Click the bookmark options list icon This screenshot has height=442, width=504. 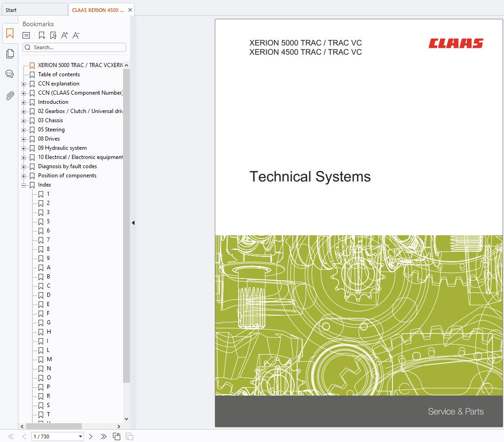26,35
